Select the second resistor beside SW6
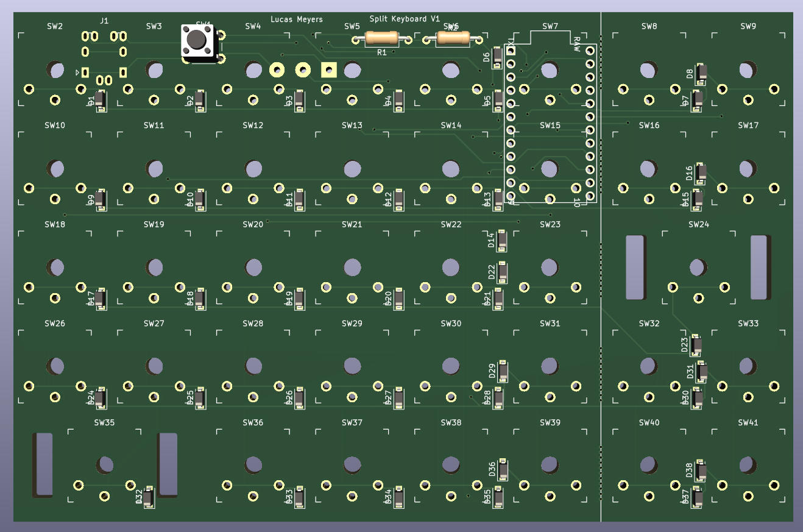The image size is (803, 532). tap(453, 38)
